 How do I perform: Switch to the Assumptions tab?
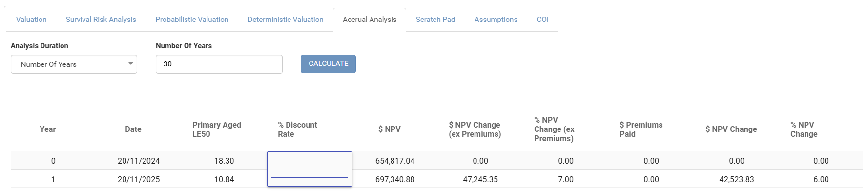[x=496, y=20]
